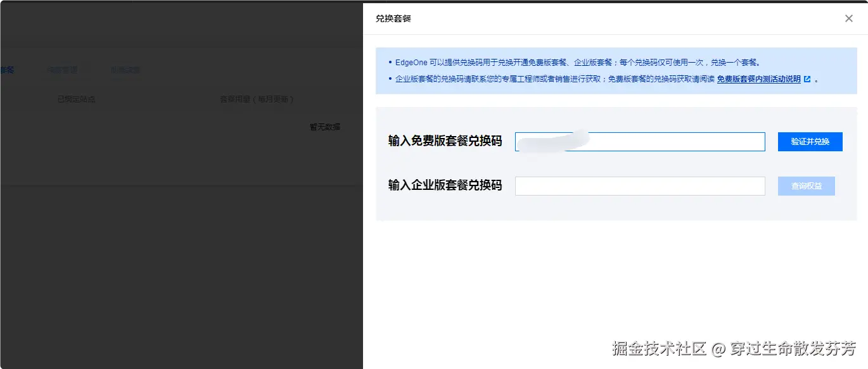The width and height of the screenshot is (868, 369).
Task: Click the X icon to close 兑换套餐 dialog
Action: click(x=848, y=18)
